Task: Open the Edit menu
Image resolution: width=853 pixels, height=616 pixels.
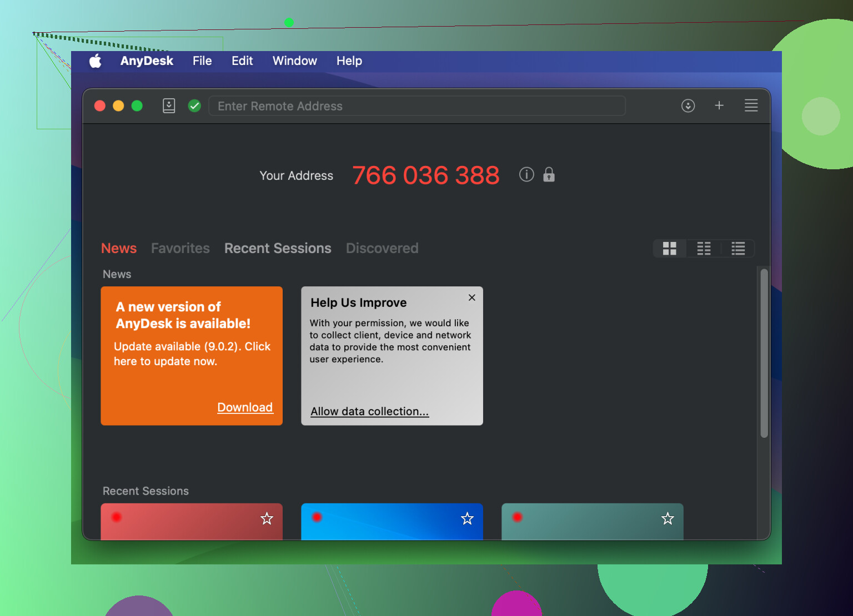Action: pos(242,61)
